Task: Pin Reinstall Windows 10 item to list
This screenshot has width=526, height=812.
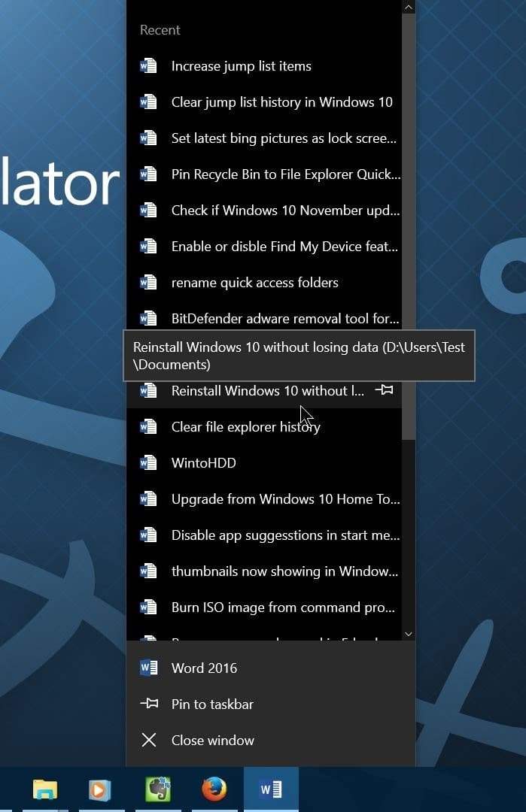Action: click(384, 389)
